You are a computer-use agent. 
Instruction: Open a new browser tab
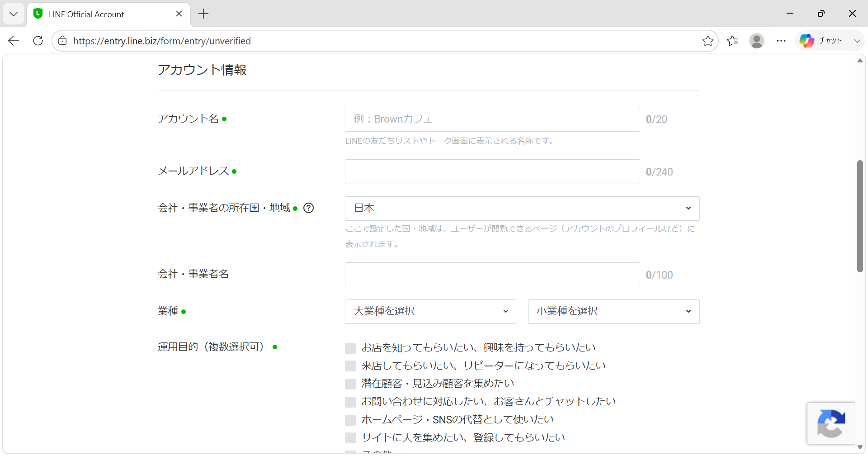203,14
